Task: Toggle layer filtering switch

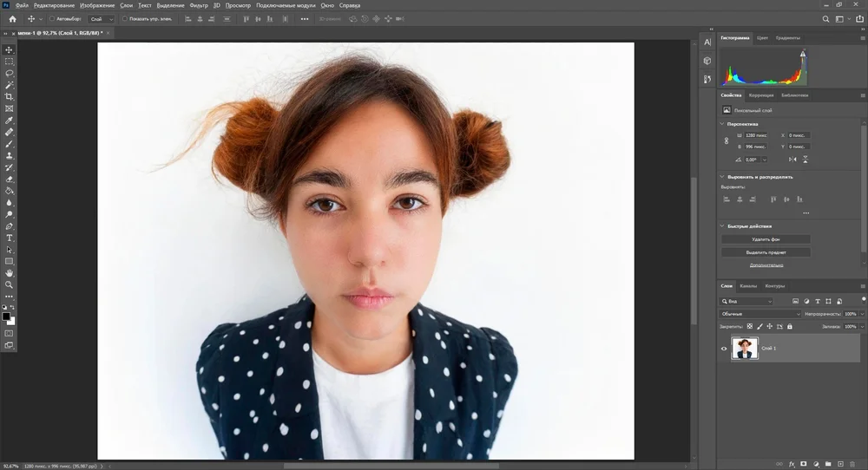Action: coord(864,299)
